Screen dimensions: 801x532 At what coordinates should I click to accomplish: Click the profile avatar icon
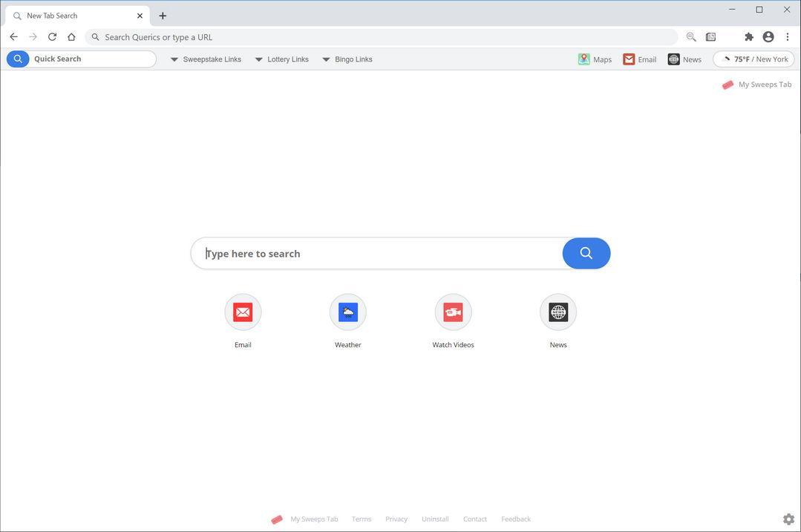pyautogui.click(x=768, y=37)
